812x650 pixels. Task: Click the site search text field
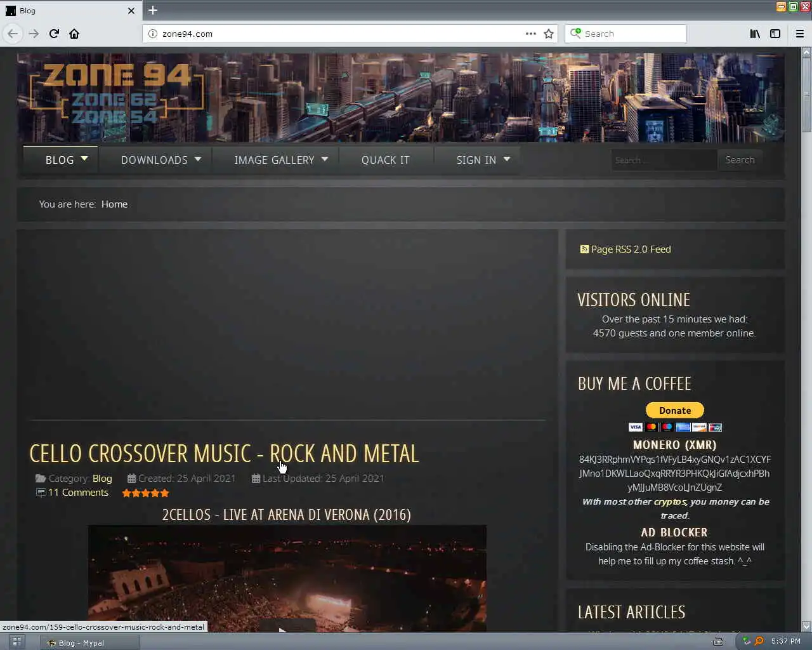click(x=664, y=160)
